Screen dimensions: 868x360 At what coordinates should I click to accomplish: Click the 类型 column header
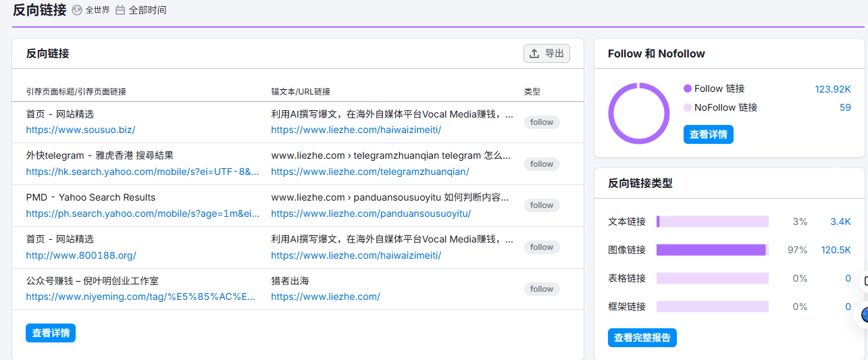(532, 91)
